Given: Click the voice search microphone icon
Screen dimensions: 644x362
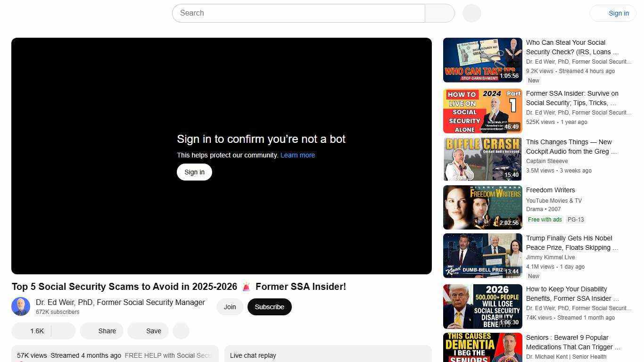Looking at the screenshot, I should coord(471,13).
